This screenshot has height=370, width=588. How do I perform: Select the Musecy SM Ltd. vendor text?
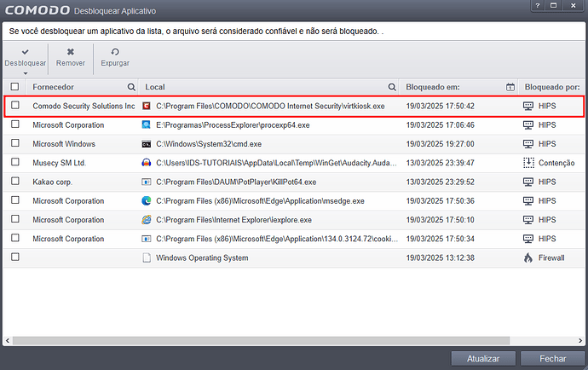[60, 163]
